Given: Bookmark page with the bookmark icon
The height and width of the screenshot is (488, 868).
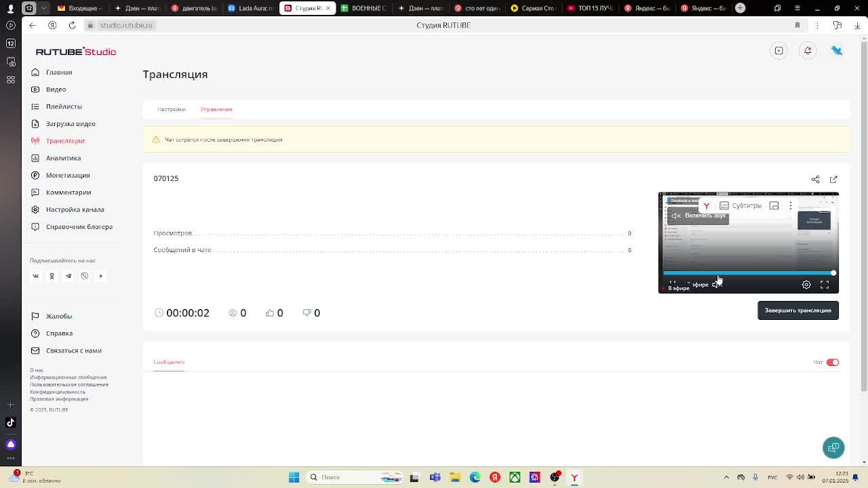Looking at the screenshot, I should (x=797, y=25).
